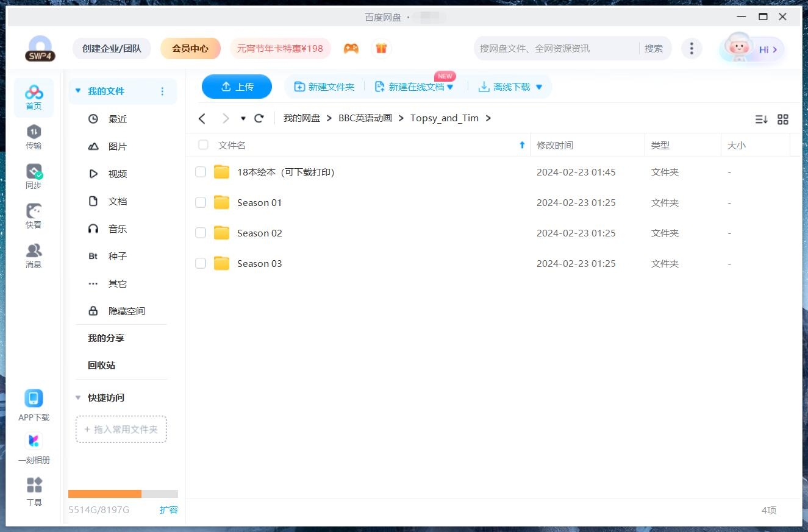Click the storage usage progress bar
This screenshot has height=532, width=808.
(x=123, y=494)
